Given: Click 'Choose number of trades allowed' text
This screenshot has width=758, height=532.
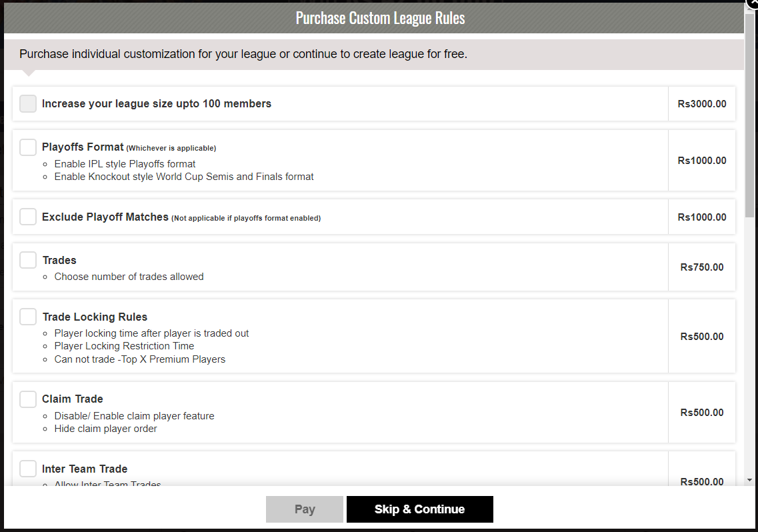Looking at the screenshot, I should (129, 277).
